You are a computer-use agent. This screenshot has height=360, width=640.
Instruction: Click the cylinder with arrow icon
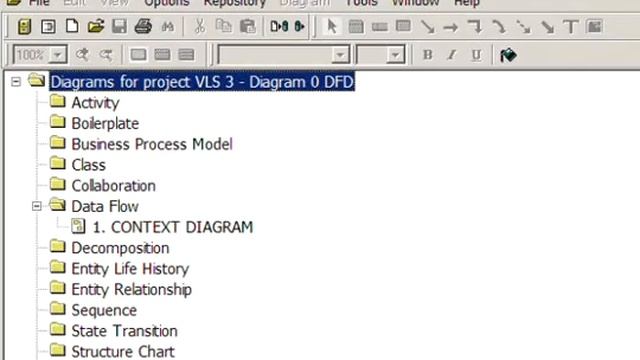click(x=300, y=27)
